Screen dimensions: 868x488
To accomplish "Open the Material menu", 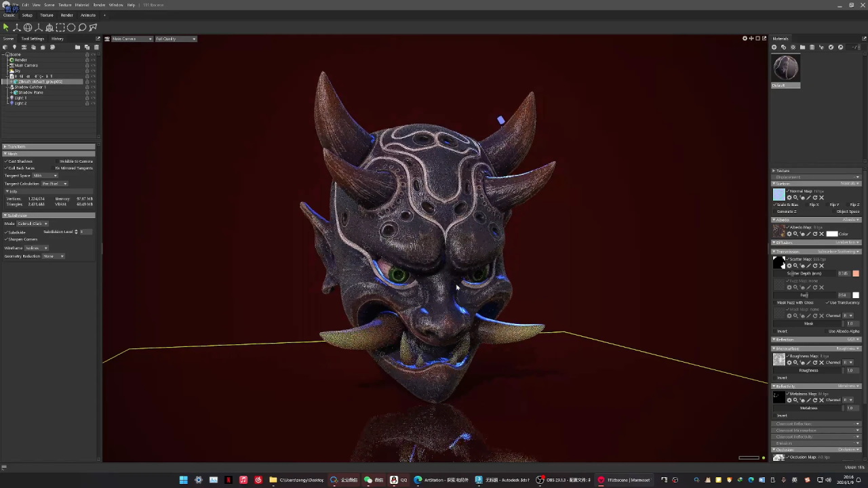I will 82,5.
